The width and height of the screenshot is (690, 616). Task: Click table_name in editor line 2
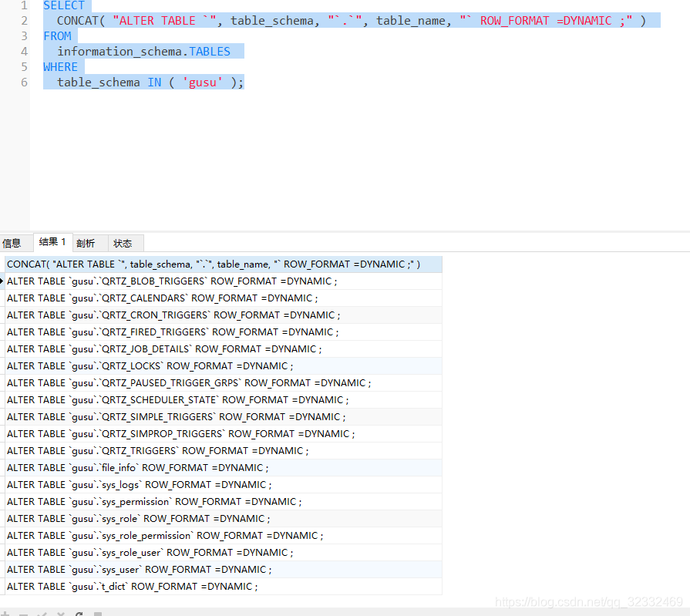(x=411, y=21)
